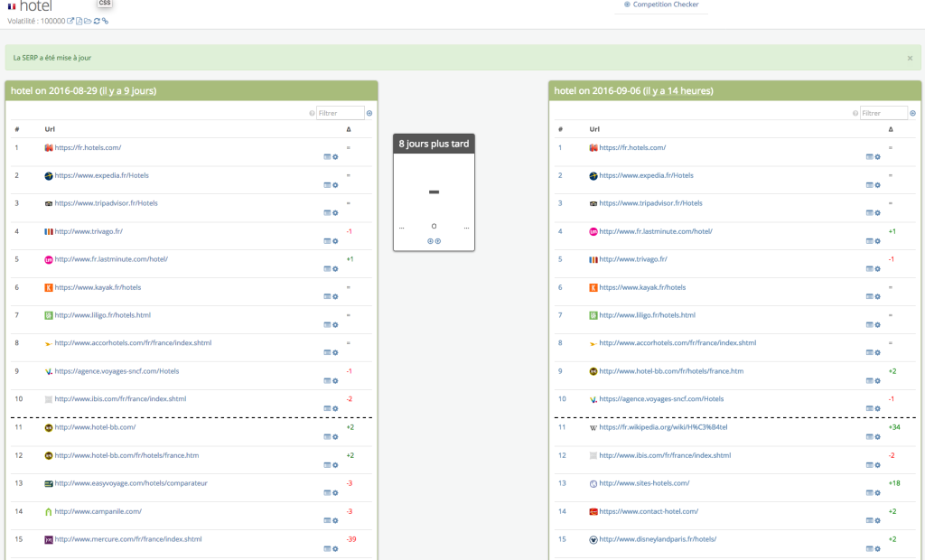
Task: Click right circular icon under '8 jours plus tard'
Action: (438, 241)
